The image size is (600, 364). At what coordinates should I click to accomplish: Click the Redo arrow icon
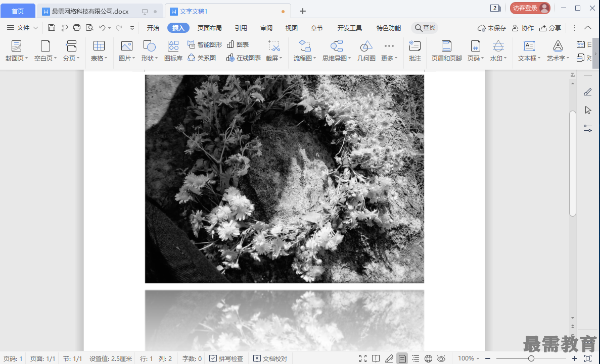pyautogui.click(x=119, y=28)
